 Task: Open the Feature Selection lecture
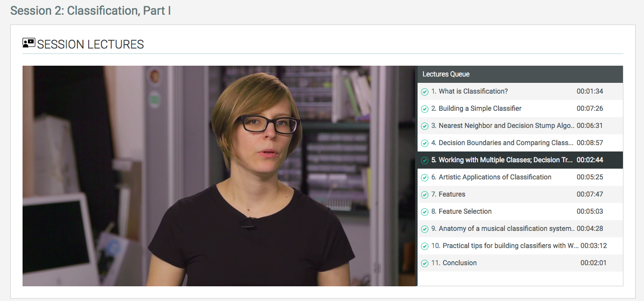point(465,211)
